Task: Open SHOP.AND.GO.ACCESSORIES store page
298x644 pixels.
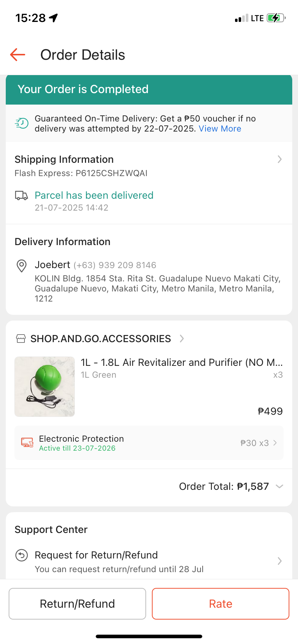Action: coord(101,339)
